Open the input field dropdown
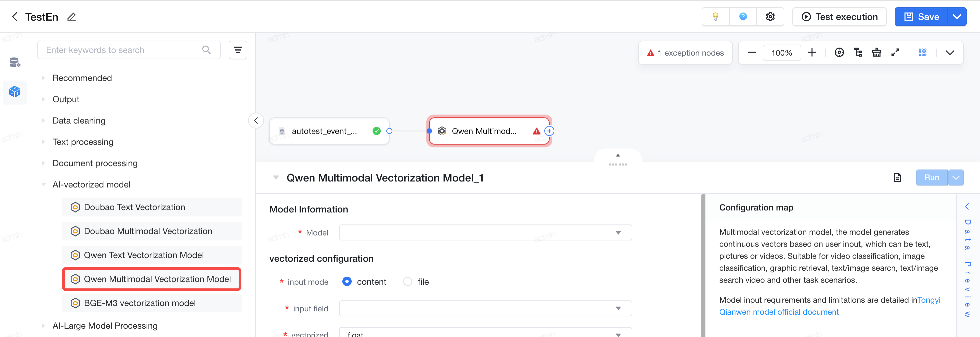 pos(485,308)
